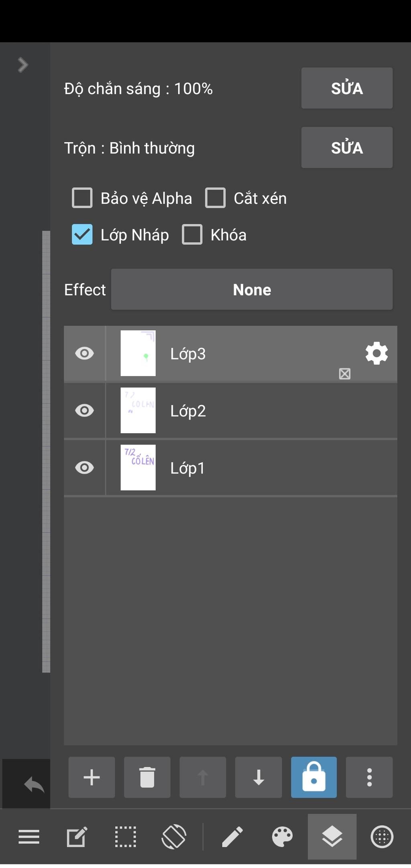
Task: Open the three-dot layer options menu
Action: [x=369, y=777]
